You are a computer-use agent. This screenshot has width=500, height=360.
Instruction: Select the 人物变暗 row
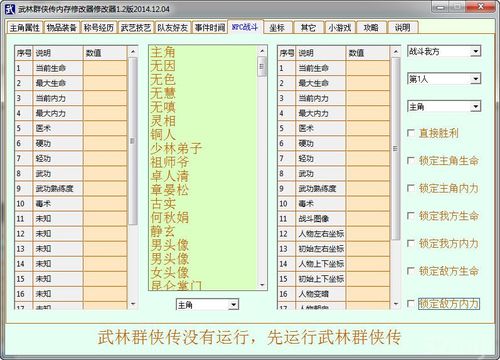point(333,294)
